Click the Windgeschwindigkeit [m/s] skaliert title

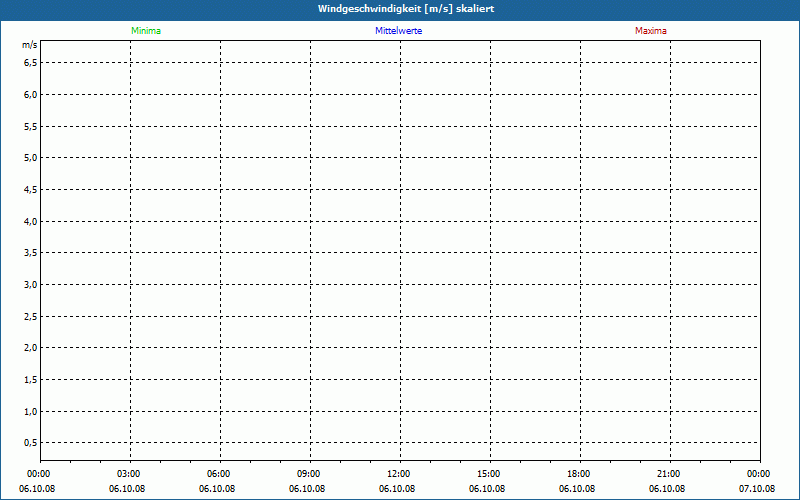[406, 9]
